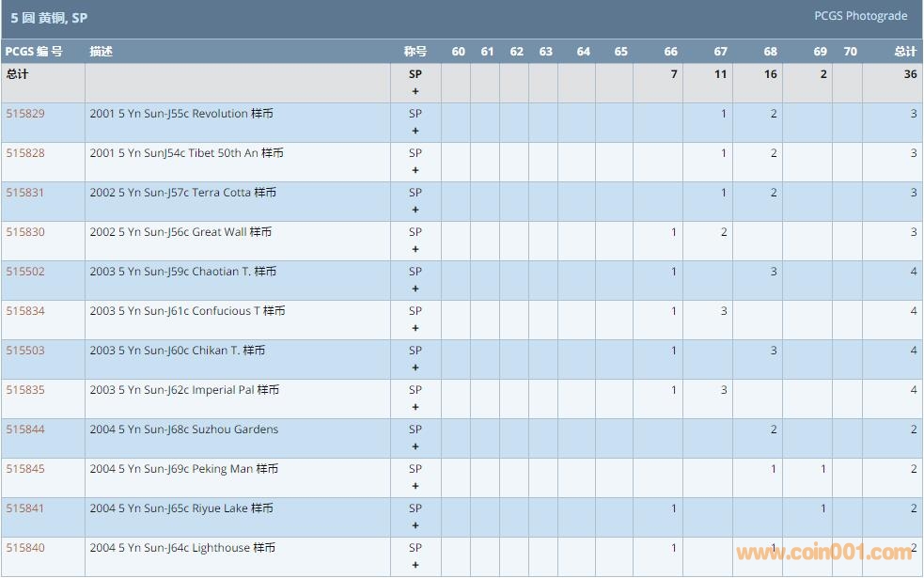Expand plus sign in Suzhou Gardens row

click(415, 446)
